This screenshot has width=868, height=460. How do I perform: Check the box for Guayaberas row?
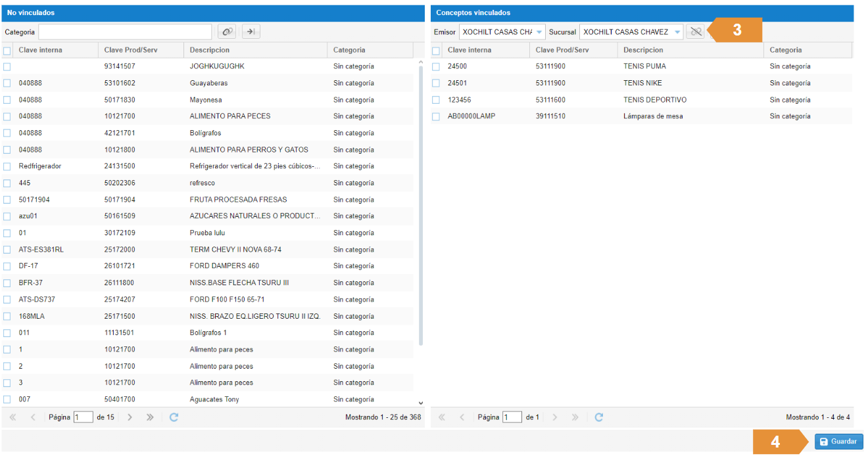click(7, 83)
